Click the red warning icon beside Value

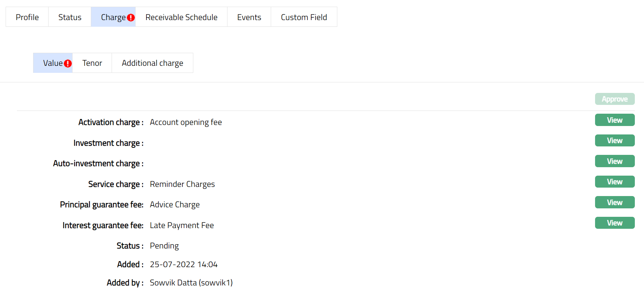pos(68,63)
